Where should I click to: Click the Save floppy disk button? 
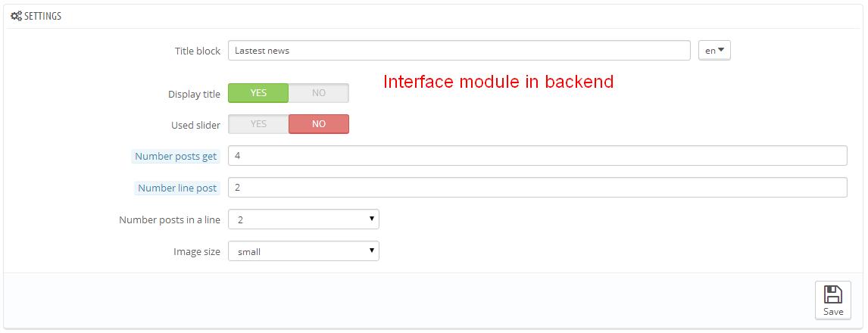[x=832, y=300]
